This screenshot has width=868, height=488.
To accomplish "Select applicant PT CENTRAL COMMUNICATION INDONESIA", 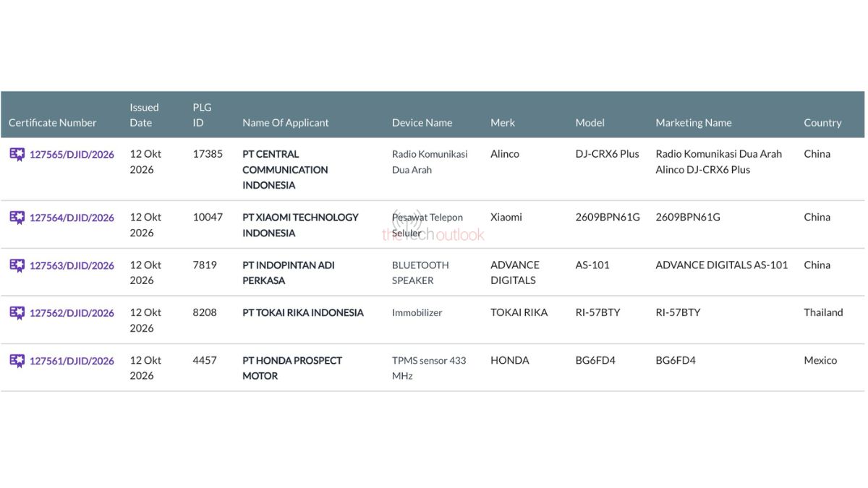I will coord(285,169).
